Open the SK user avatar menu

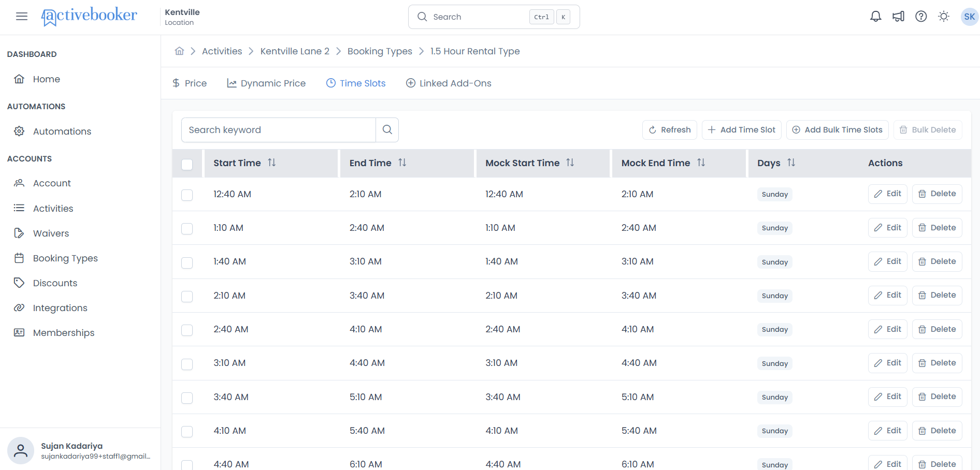pyautogui.click(x=969, y=17)
